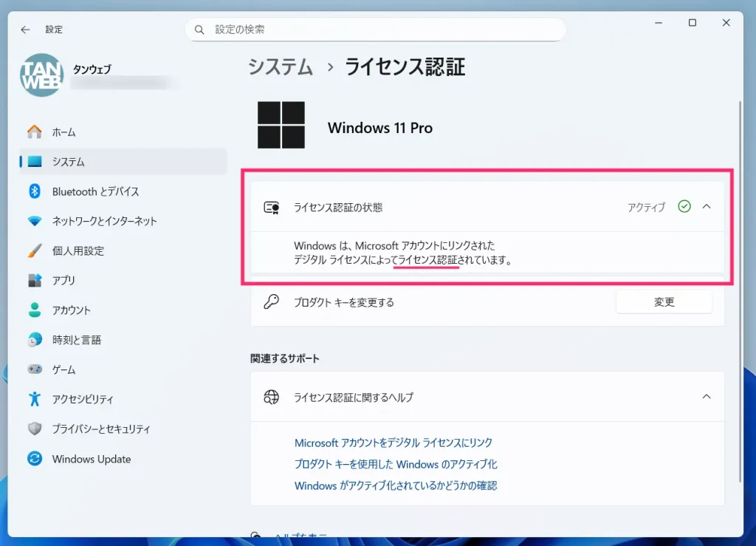Click the globe help icon
The image size is (756, 546).
click(x=272, y=397)
